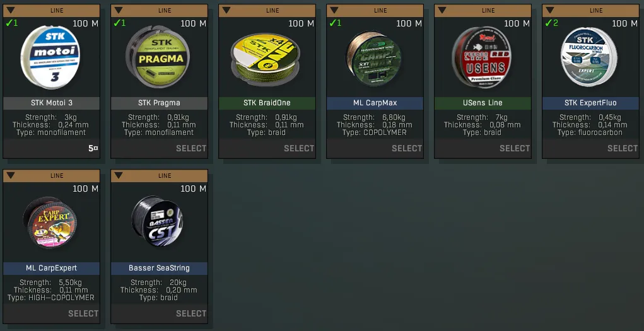The height and width of the screenshot is (331, 644).
Task: Click the blue ML CarpMax name bar
Action: (375, 103)
